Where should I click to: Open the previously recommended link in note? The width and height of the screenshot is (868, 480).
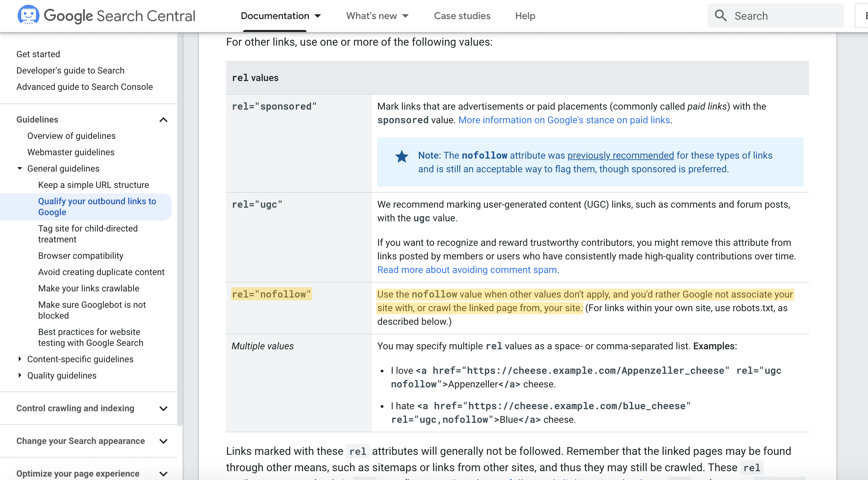[x=620, y=155]
